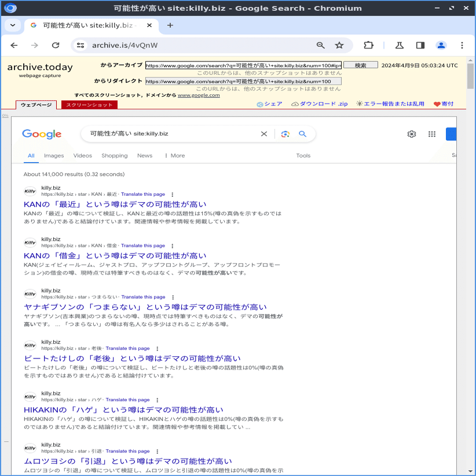Translate this page for つまらない result
Viewport: 476px width, 476px height.
tap(143, 297)
